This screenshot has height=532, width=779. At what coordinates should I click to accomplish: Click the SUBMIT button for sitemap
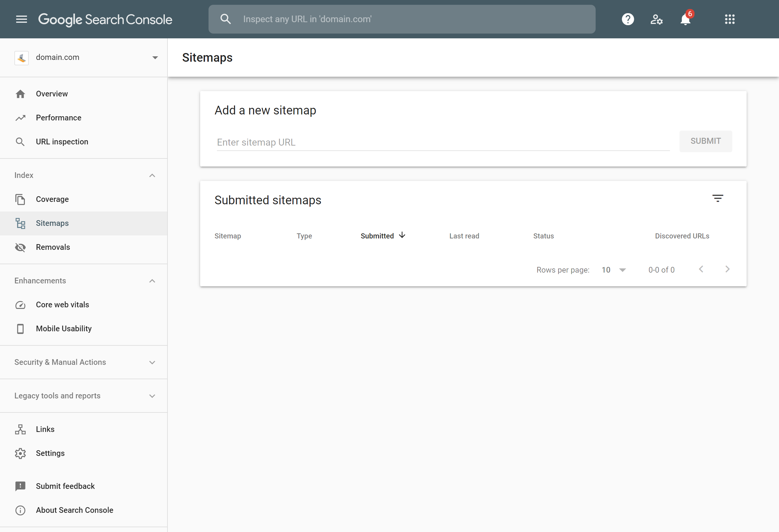pos(706,141)
